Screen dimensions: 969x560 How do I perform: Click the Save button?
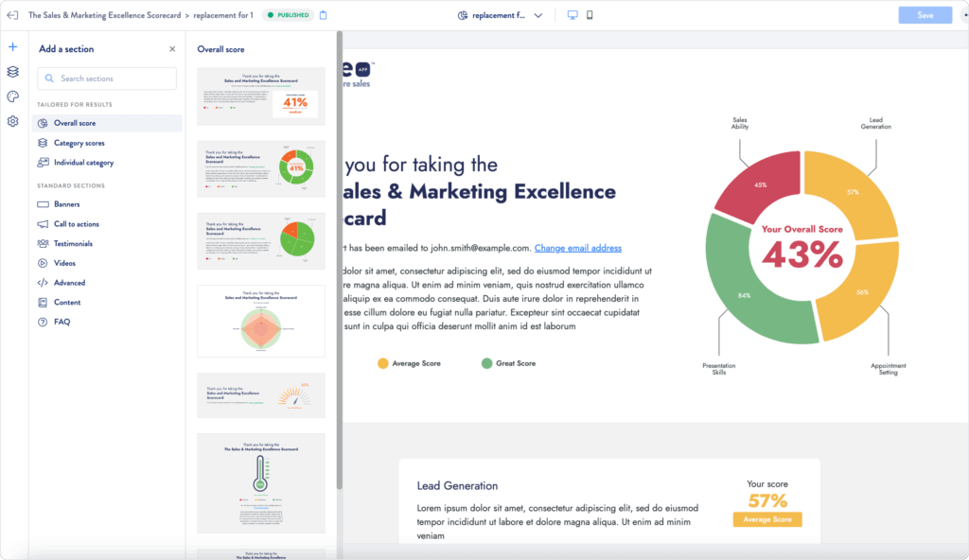pos(925,15)
